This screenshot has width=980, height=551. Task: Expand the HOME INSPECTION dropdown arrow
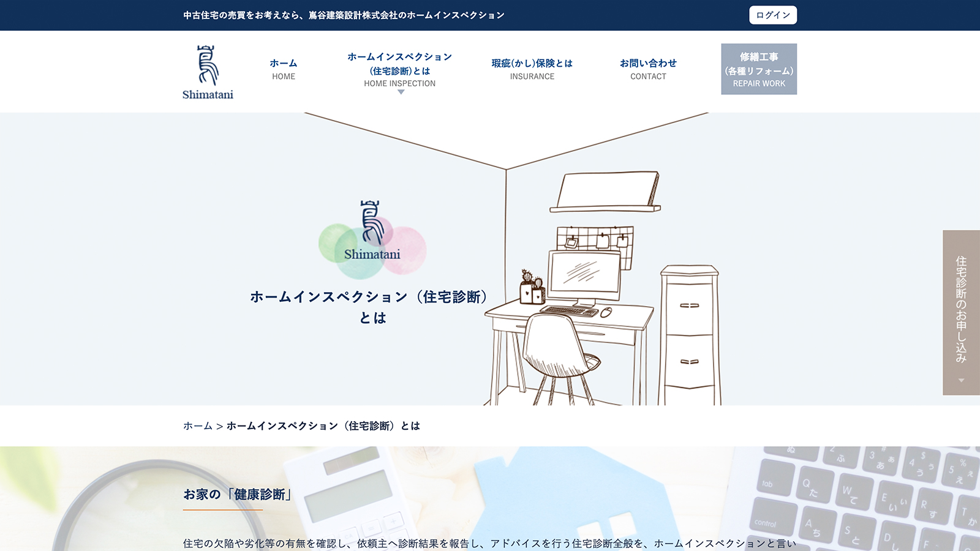[x=401, y=91]
